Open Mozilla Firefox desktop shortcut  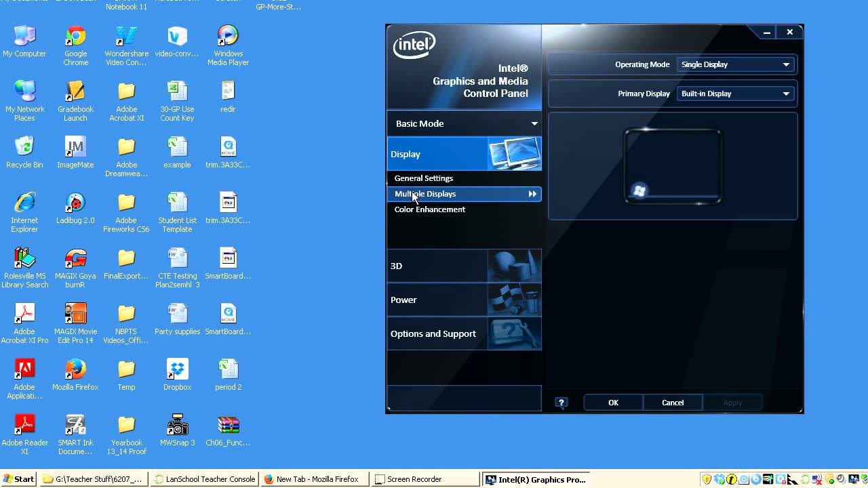point(75,375)
